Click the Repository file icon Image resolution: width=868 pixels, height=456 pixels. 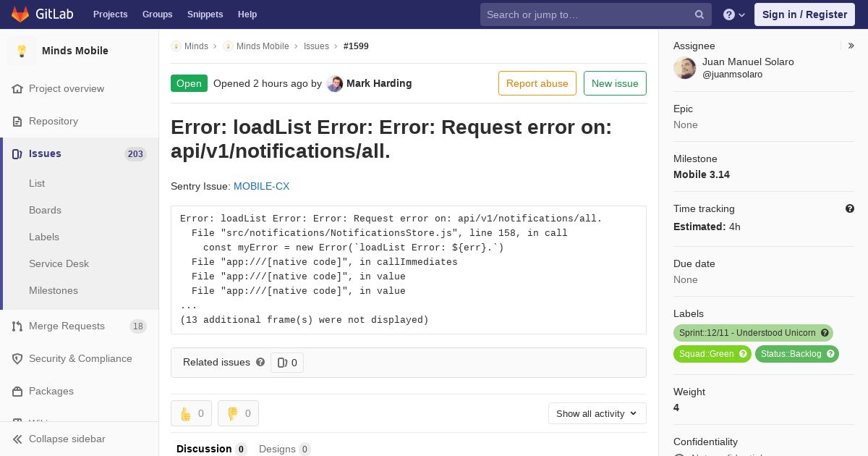pyautogui.click(x=17, y=121)
